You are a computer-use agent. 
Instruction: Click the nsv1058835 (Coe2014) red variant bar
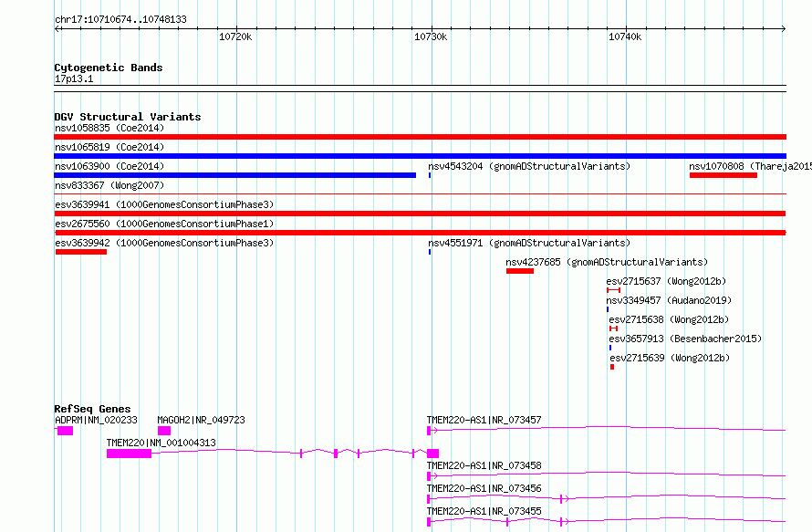pos(420,137)
